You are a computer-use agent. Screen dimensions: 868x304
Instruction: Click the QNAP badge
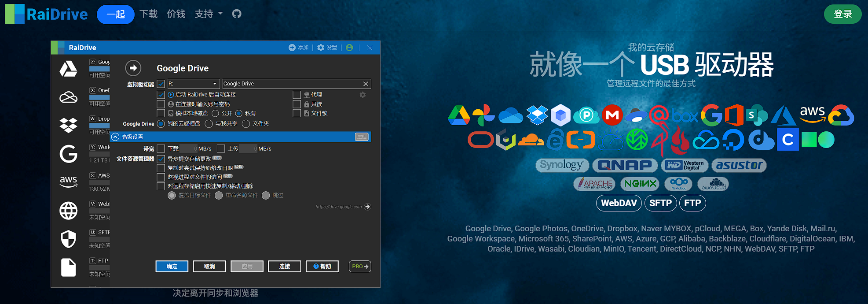[x=625, y=165]
